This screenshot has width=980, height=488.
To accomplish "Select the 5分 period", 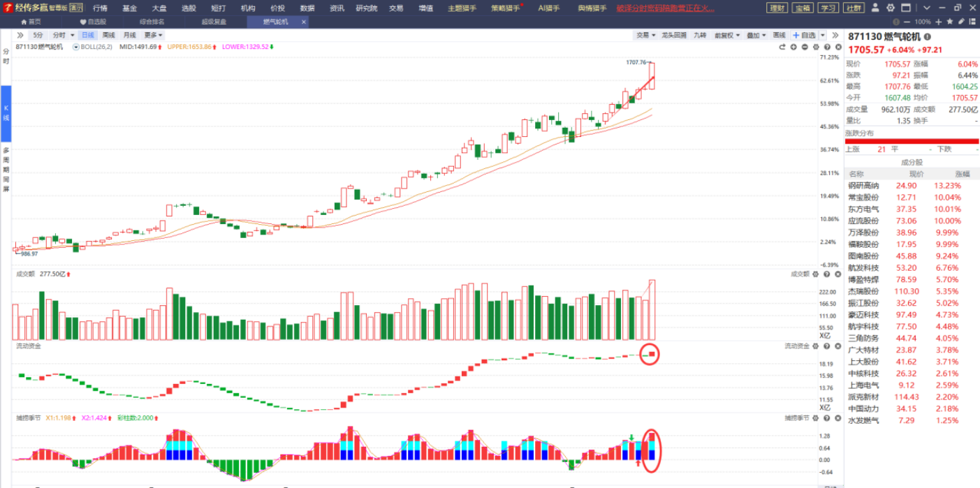I will pyautogui.click(x=38, y=35).
